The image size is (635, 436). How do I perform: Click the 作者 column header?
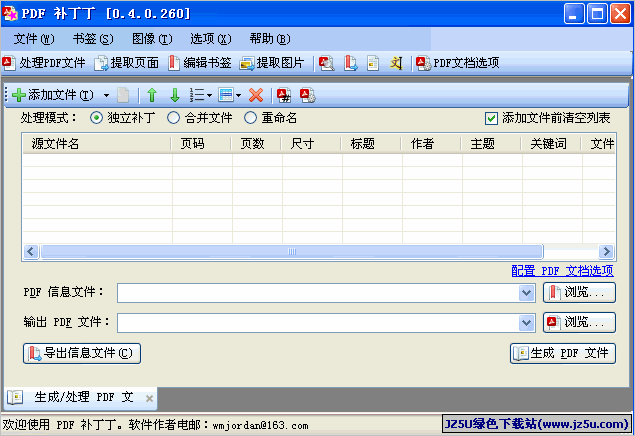[431, 144]
